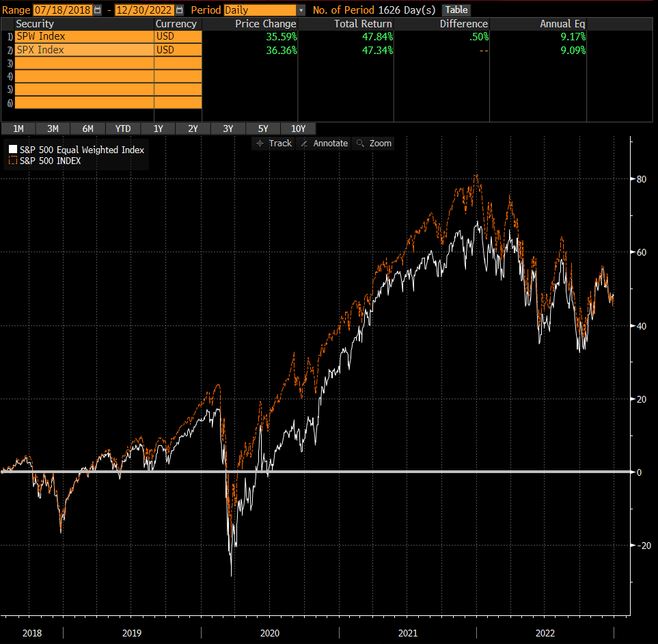This screenshot has height=644, width=658.
Task: Click the .50% difference value
Action: pos(479,37)
